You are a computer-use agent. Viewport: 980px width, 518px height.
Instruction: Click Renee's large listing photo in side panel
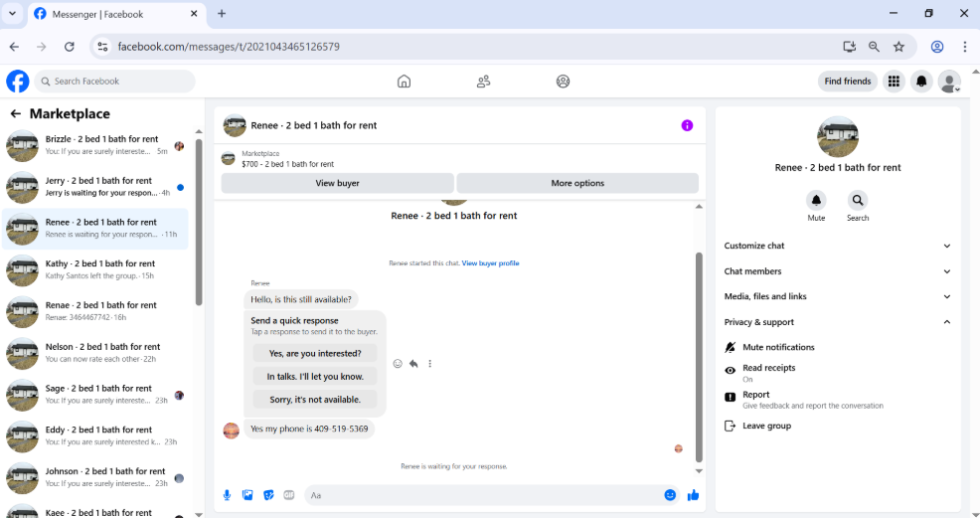point(838,136)
